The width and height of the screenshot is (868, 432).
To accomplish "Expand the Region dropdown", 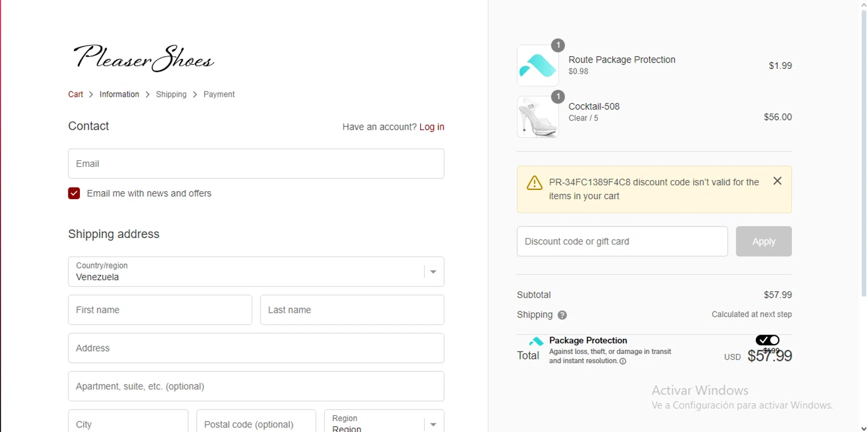I will [384, 424].
